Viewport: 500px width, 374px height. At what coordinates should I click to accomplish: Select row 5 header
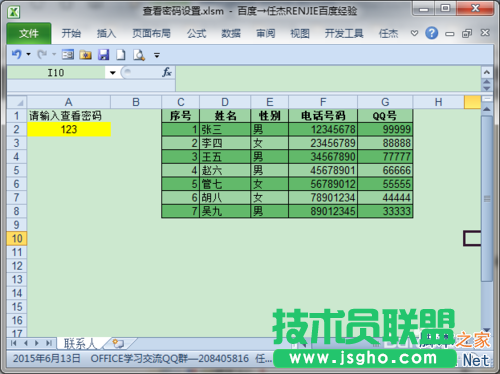tap(17, 170)
